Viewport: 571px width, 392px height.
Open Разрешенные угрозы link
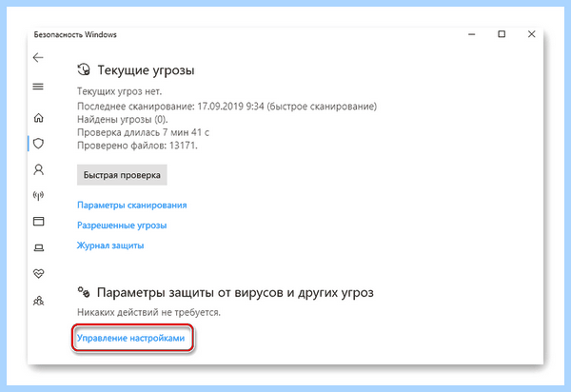point(122,225)
